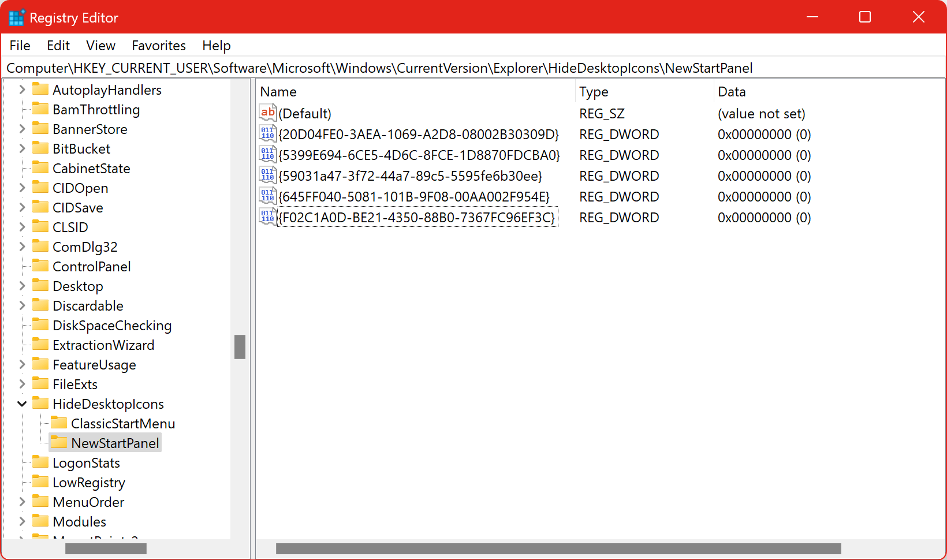Expand the Desktop key

(x=22, y=286)
